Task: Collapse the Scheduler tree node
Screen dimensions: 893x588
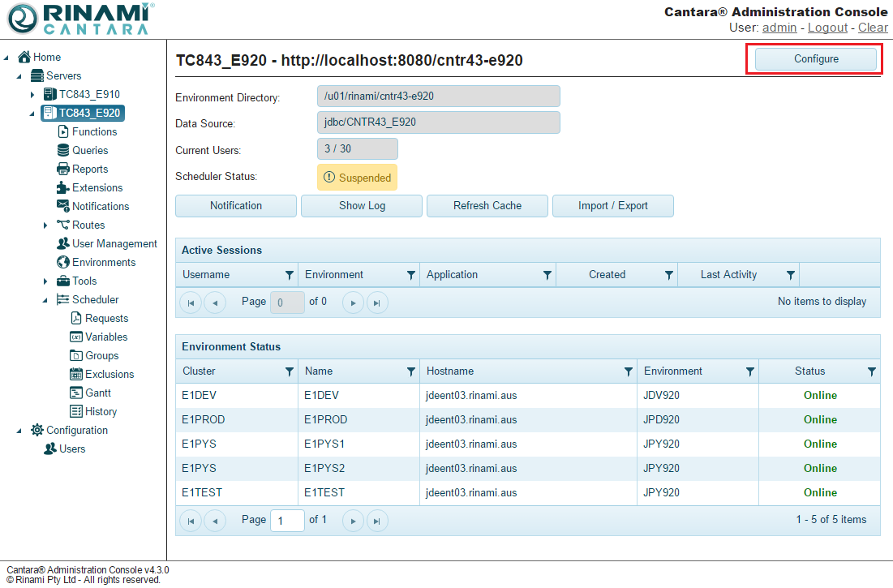Action: (45, 300)
